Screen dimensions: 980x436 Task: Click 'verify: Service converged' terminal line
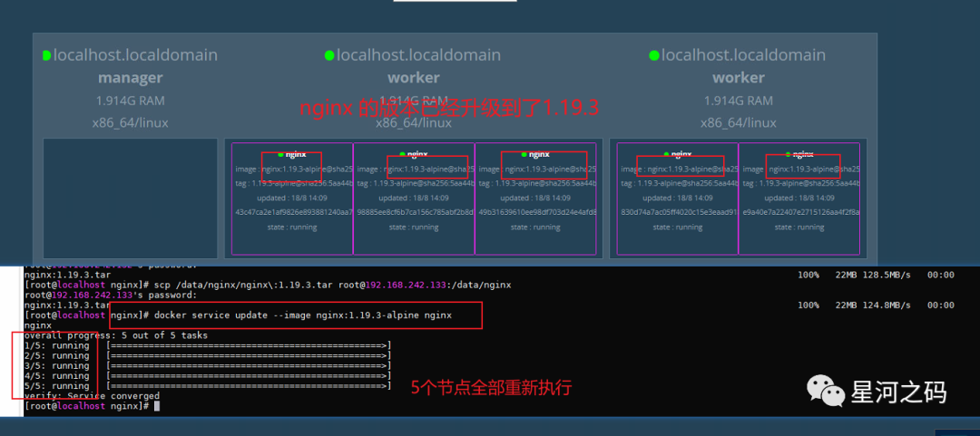pyautogui.click(x=92, y=396)
